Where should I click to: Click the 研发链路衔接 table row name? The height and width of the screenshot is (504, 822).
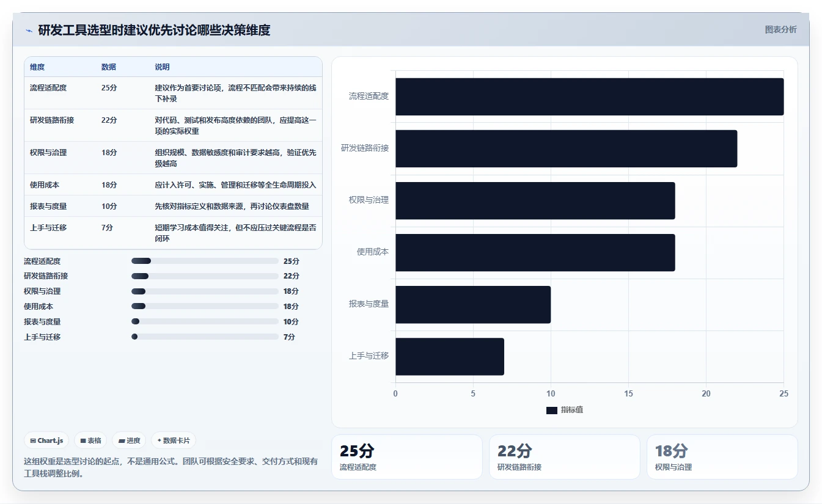coord(52,120)
